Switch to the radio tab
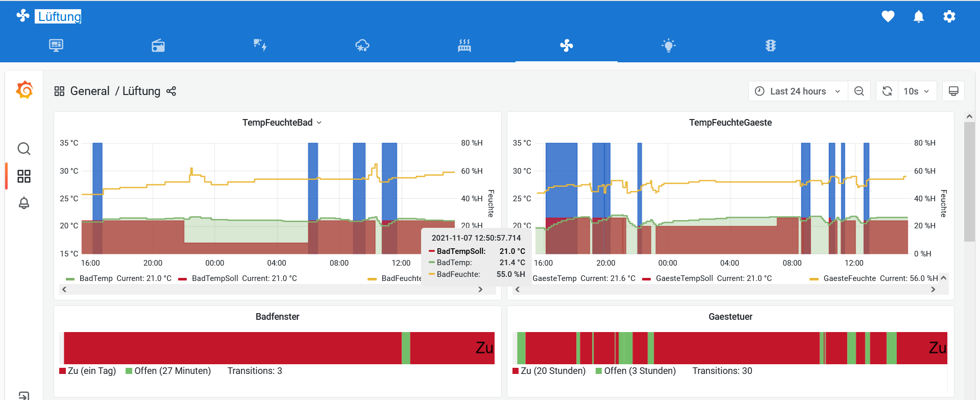Viewport: 980px width, 400px height. [x=158, y=45]
